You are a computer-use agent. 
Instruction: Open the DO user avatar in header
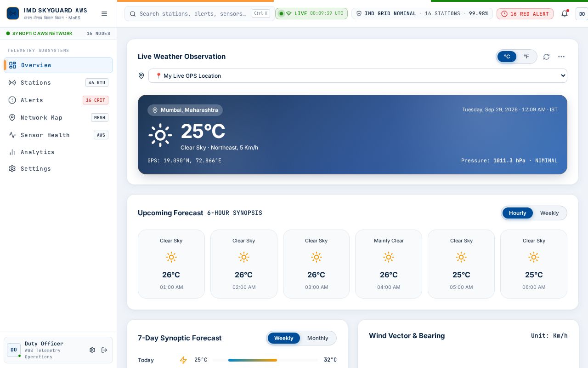point(582,14)
